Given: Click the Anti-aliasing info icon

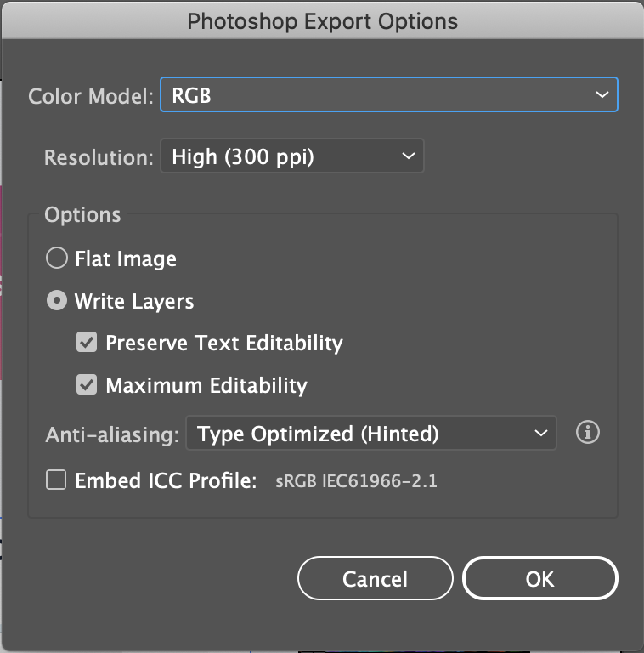Looking at the screenshot, I should click(x=587, y=433).
